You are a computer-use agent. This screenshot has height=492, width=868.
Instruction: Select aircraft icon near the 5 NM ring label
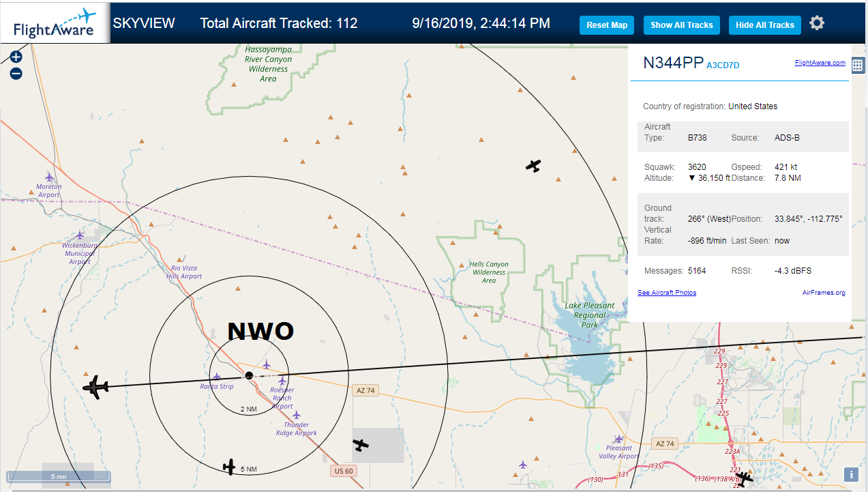point(230,467)
